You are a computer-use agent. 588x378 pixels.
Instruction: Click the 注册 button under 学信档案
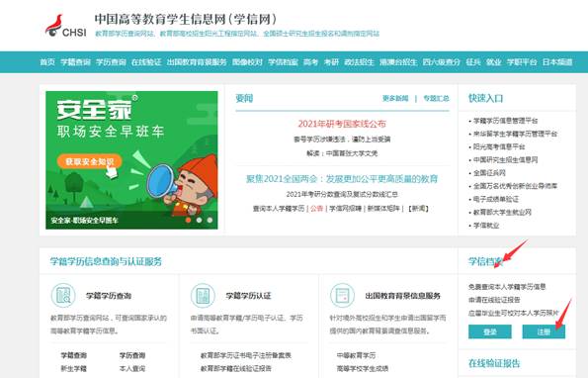tap(544, 331)
